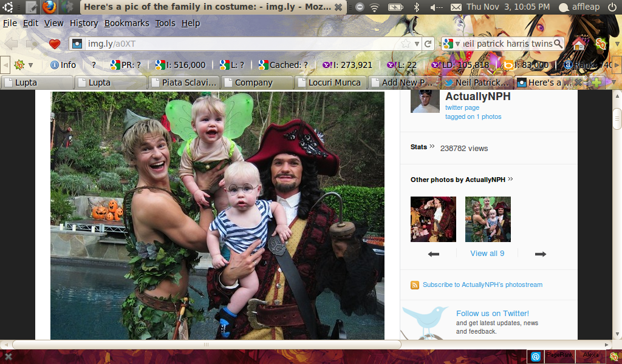
Task: Click the search magnifier icon
Action: (558, 44)
